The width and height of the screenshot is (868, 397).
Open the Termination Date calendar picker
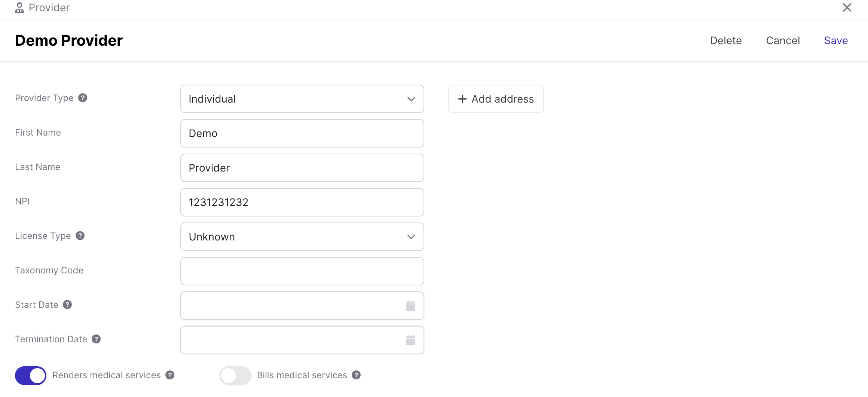(x=410, y=340)
